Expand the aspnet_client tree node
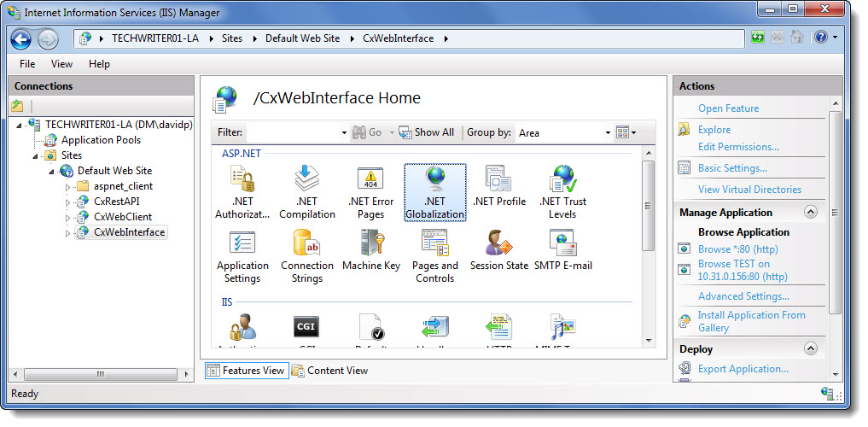 [68, 186]
